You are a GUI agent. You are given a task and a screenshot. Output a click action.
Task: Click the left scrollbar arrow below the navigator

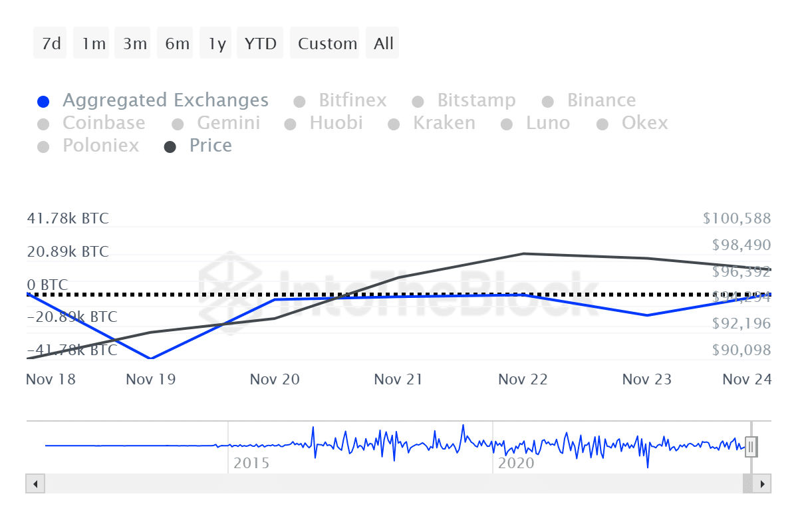point(35,484)
